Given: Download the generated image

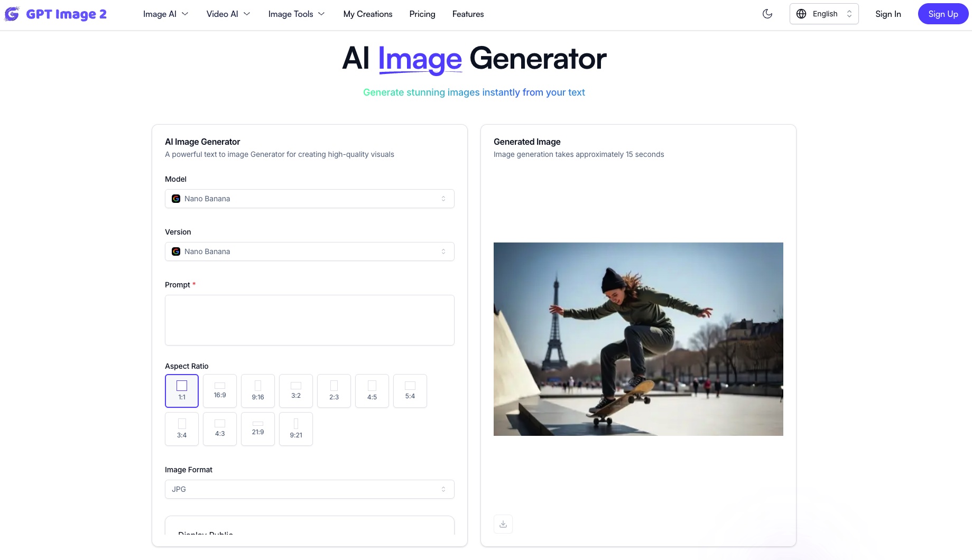Looking at the screenshot, I should tap(503, 524).
